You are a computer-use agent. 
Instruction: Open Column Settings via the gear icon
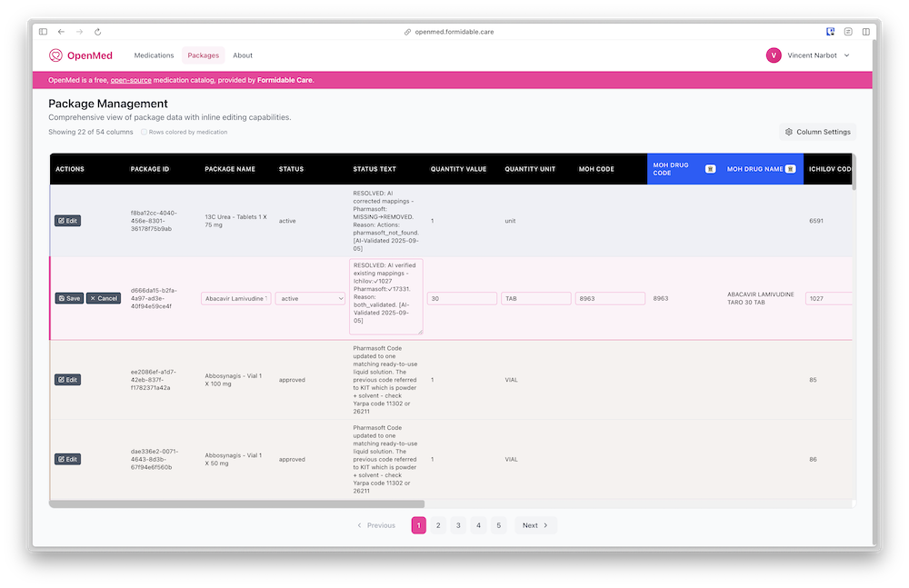pyautogui.click(x=790, y=131)
